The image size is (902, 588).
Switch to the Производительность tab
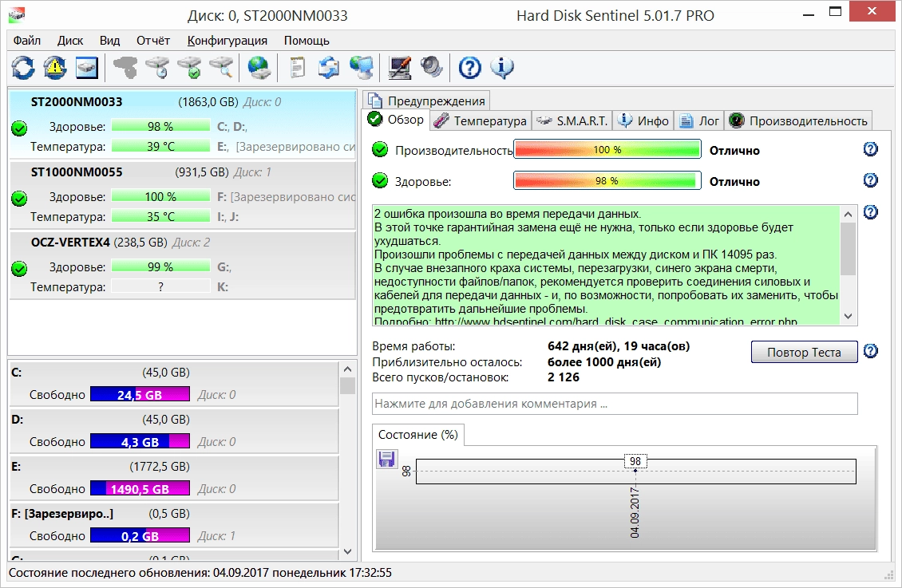798,120
